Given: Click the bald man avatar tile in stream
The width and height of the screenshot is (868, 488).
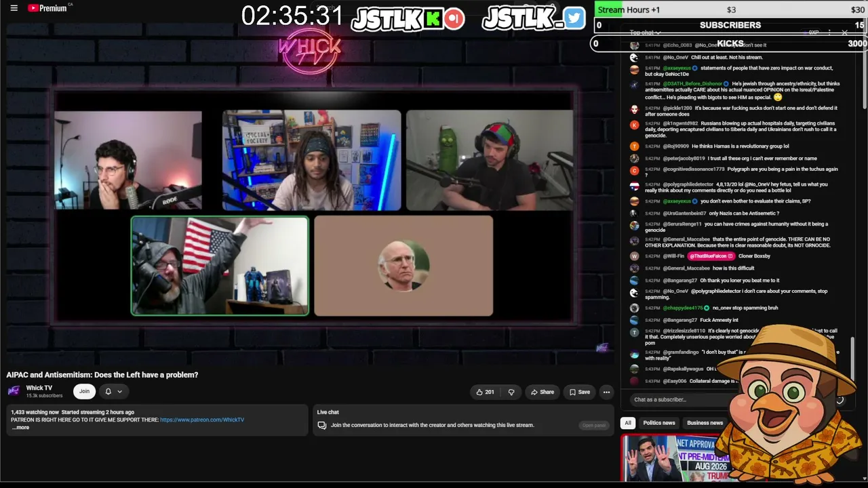Looking at the screenshot, I should pos(403,266).
